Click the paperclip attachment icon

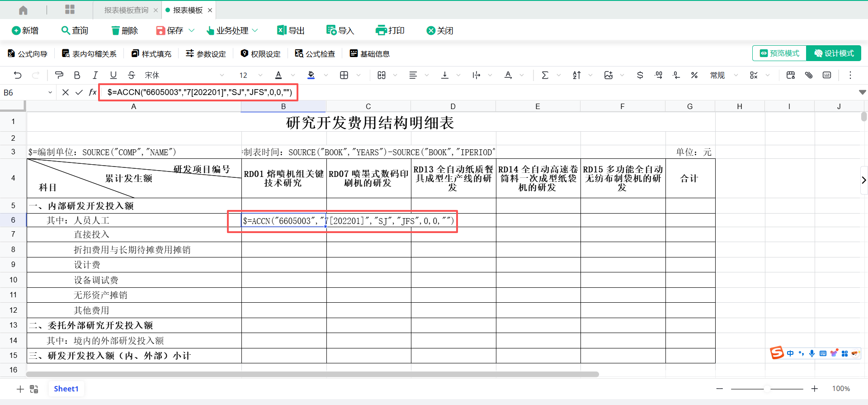click(x=809, y=75)
